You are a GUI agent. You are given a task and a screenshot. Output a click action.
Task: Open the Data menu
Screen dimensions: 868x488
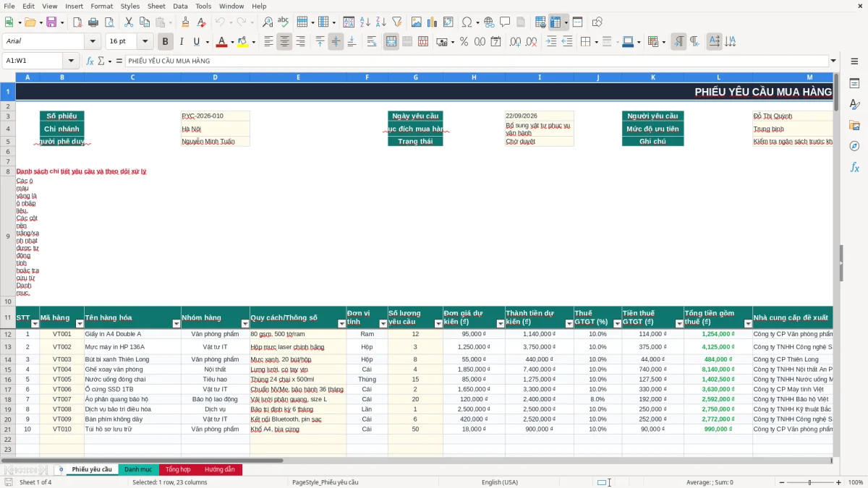[x=180, y=6]
